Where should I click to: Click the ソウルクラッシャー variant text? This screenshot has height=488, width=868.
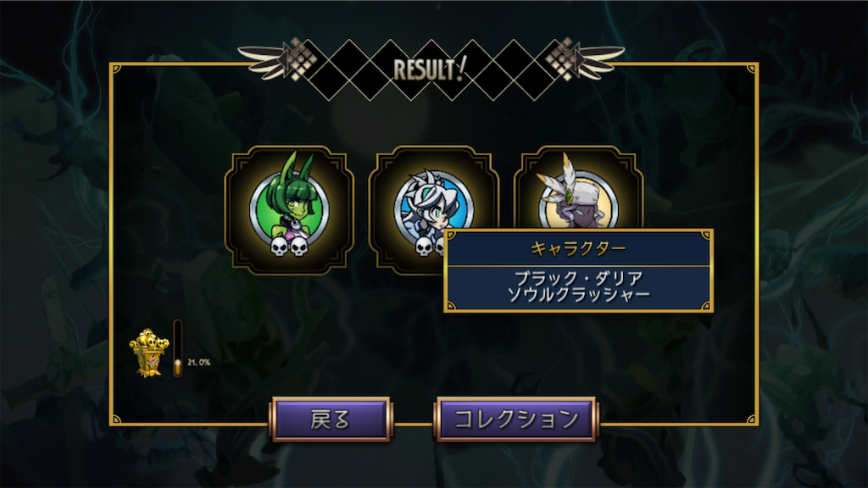click(578, 294)
